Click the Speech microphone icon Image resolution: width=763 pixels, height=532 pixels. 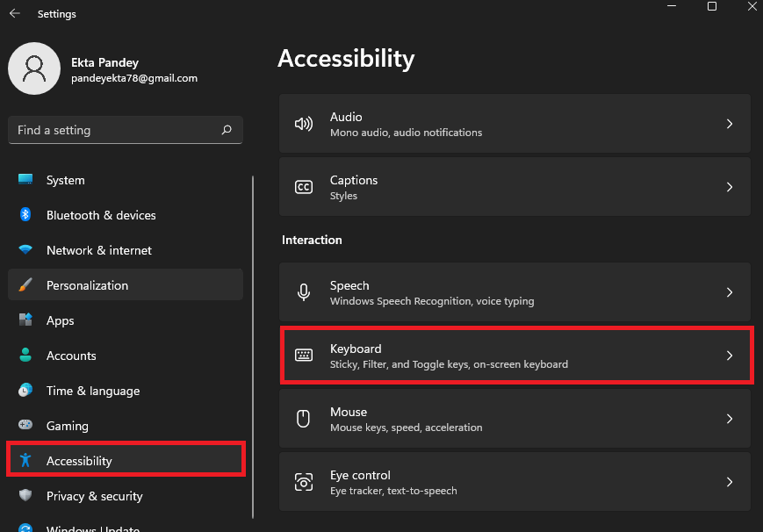pos(304,292)
